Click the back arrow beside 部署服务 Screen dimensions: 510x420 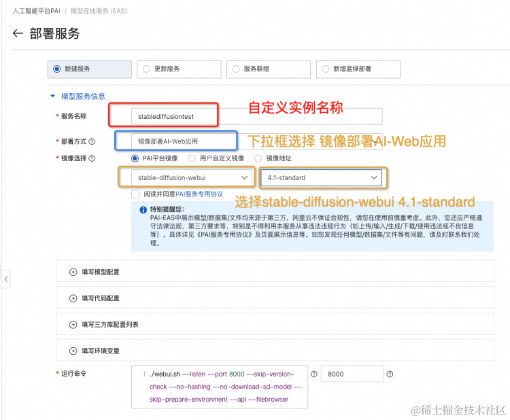[18, 33]
